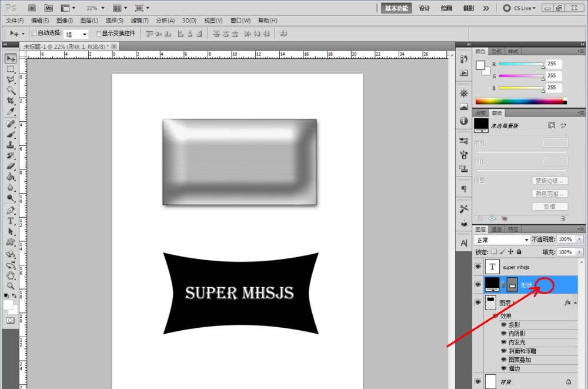
Task: Open Mini Bridge from the top bar
Action: pos(48,8)
